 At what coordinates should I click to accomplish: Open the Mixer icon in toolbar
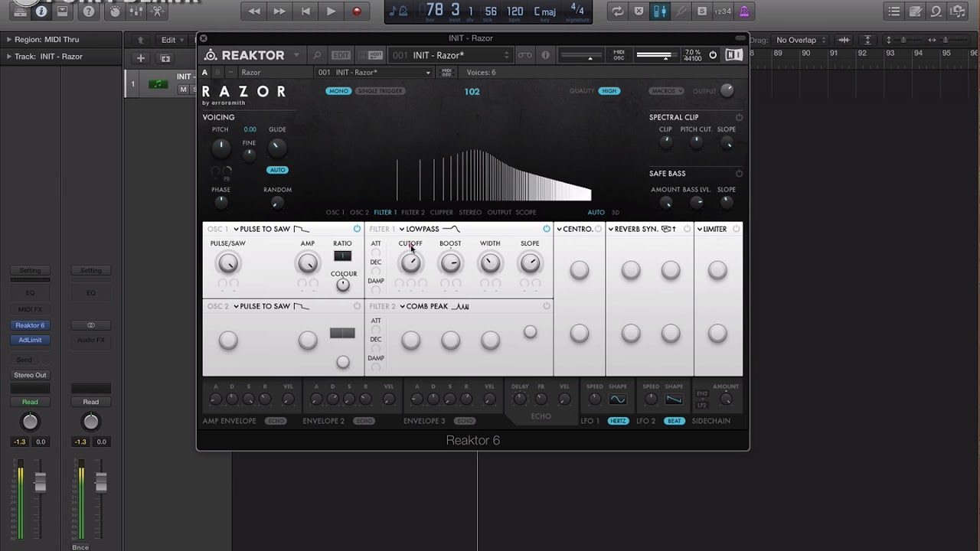point(135,11)
